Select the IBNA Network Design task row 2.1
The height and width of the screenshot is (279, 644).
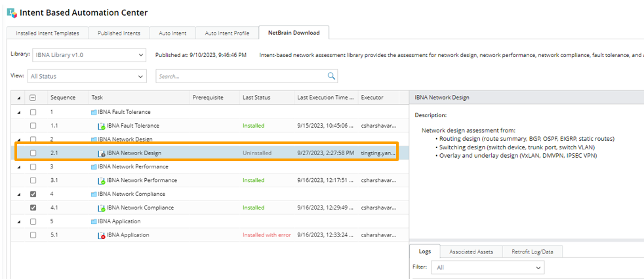(210, 153)
